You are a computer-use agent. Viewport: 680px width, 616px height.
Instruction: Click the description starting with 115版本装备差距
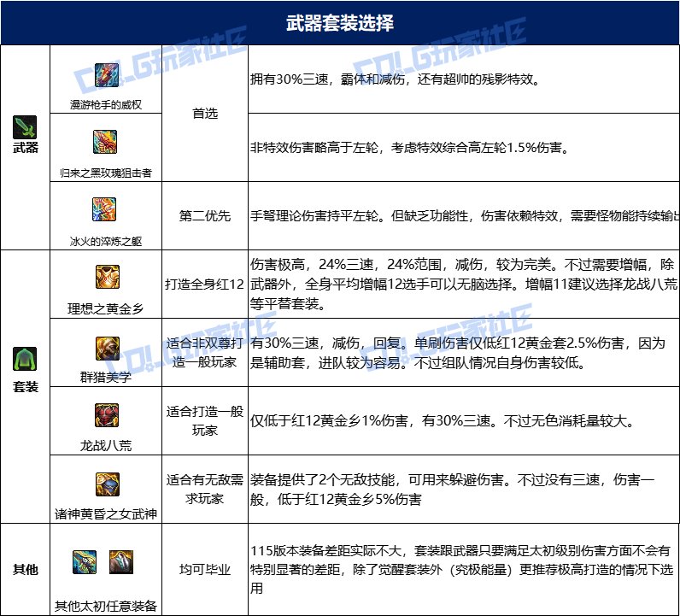461,569
